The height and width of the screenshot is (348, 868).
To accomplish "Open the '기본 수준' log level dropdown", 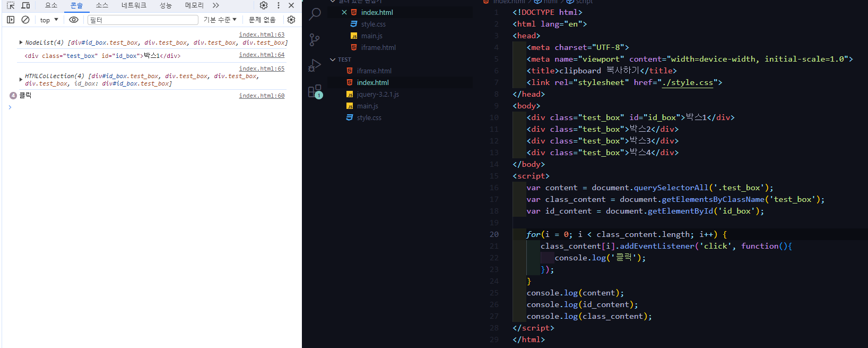I will (x=220, y=20).
